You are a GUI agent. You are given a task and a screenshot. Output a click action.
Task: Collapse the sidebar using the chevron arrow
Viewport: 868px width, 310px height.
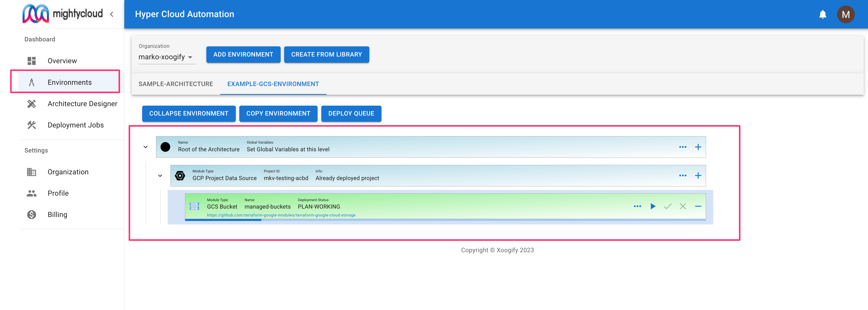111,14
